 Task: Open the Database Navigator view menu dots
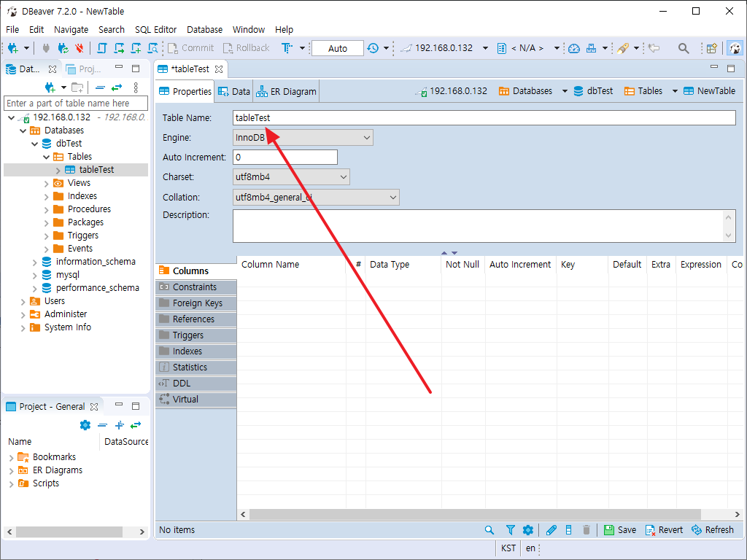coord(136,87)
